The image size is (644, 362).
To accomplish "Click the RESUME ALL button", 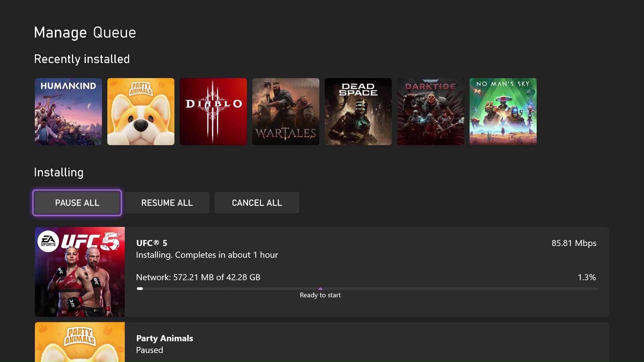I will [x=167, y=203].
